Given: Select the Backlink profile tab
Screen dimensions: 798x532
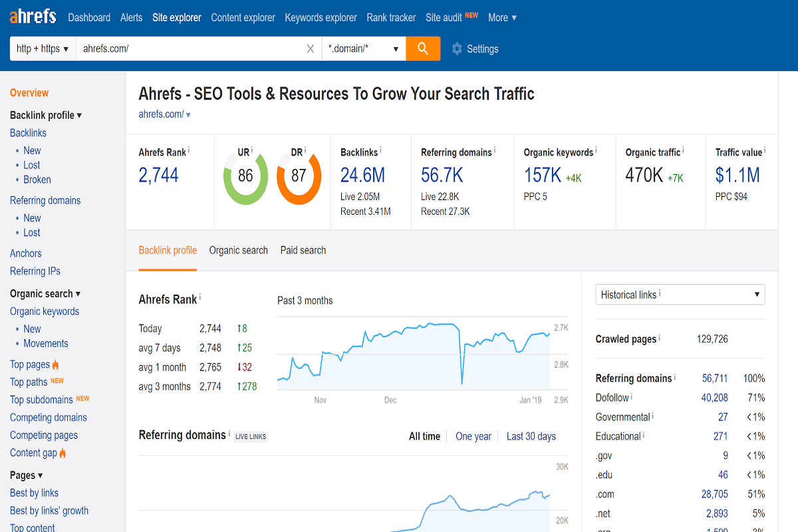Looking at the screenshot, I should pyautogui.click(x=168, y=251).
